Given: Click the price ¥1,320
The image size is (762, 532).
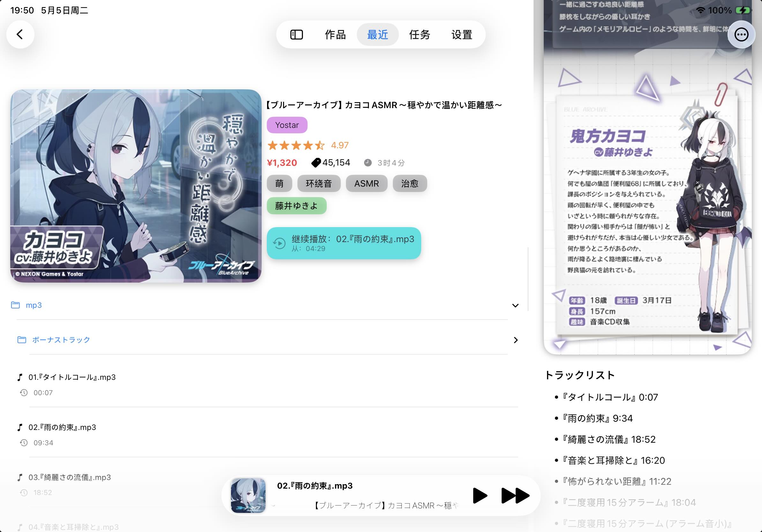Looking at the screenshot, I should coord(282,163).
